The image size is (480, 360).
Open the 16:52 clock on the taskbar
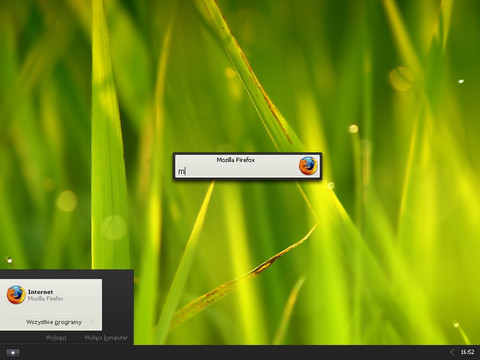[467, 352]
